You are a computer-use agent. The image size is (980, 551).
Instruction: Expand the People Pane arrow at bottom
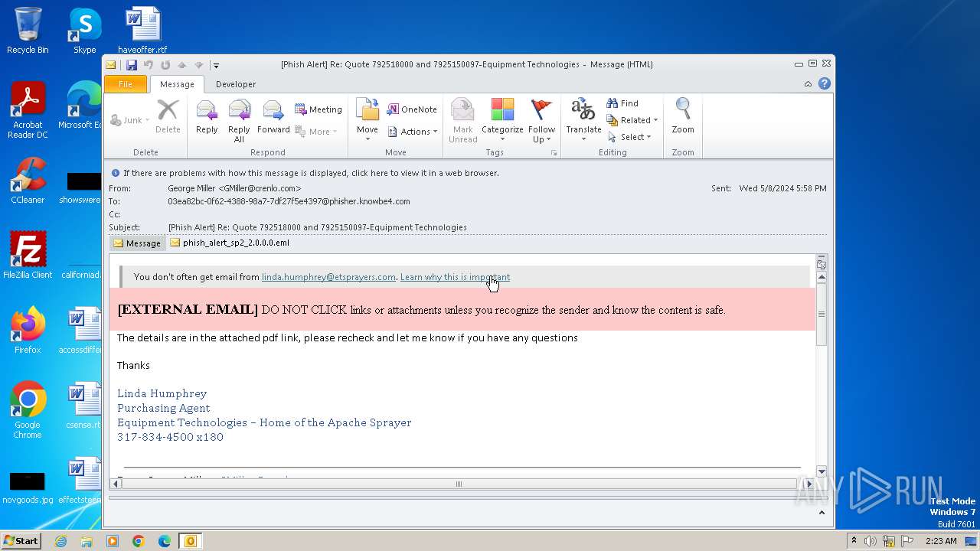click(821, 513)
